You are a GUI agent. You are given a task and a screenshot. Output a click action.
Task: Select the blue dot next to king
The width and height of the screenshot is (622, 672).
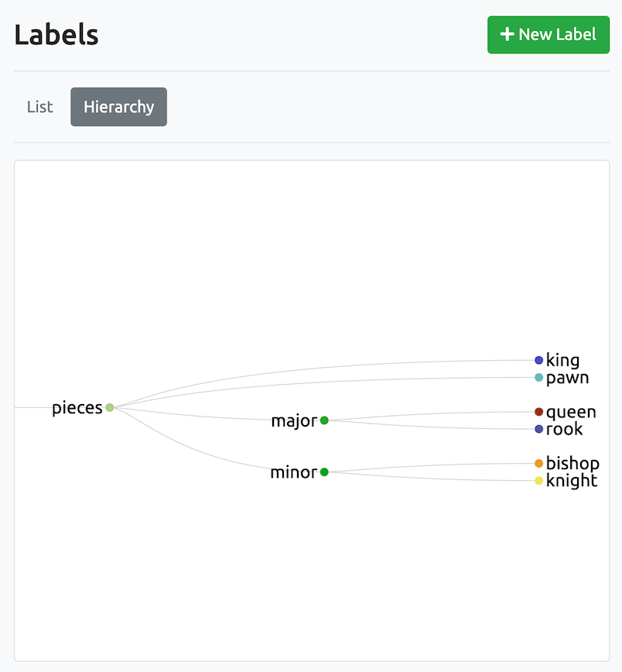[538, 359]
